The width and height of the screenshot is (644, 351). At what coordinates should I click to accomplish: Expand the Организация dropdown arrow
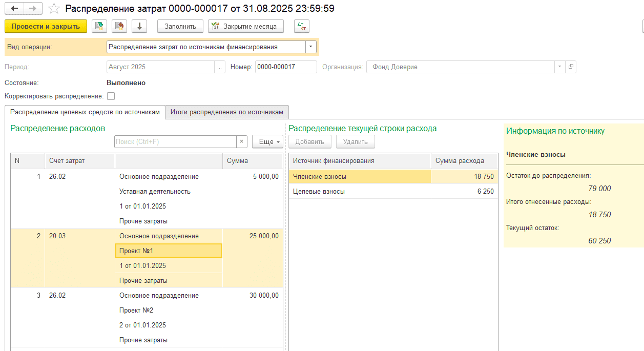click(559, 67)
